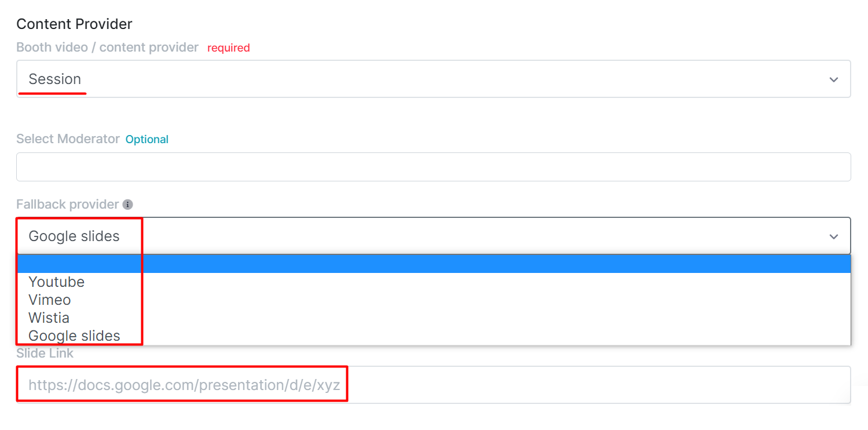Click the chevron arrow in Session dropdown
Image resolution: width=868 pixels, height=430 pixels.
tap(833, 79)
